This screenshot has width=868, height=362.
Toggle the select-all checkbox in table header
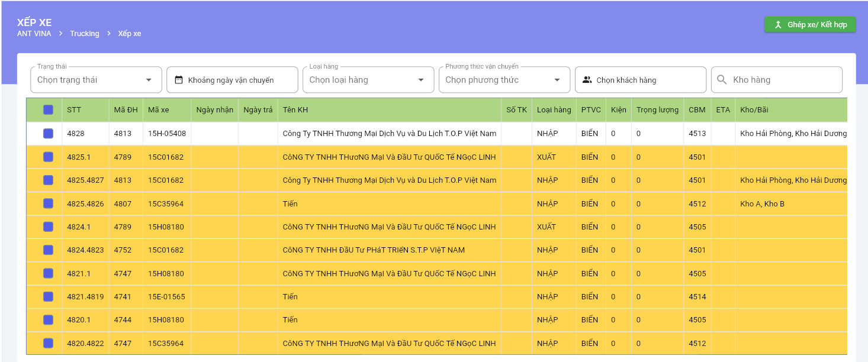click(x=48, y=110)
